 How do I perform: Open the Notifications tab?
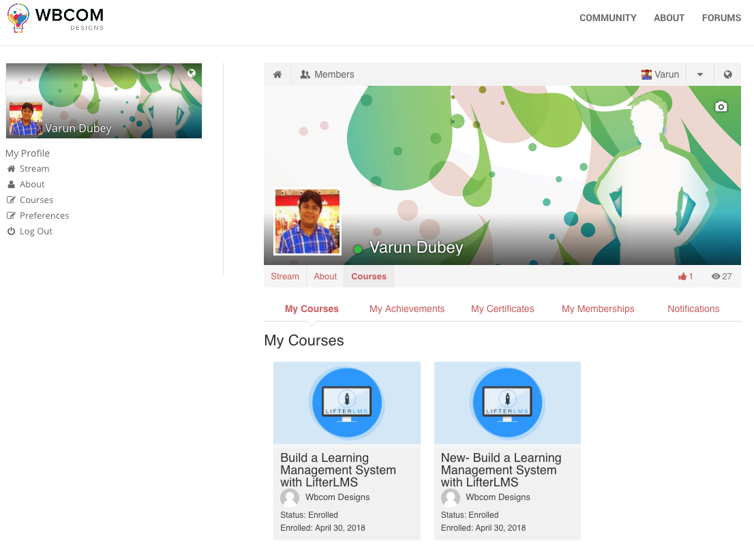point(693,309)
